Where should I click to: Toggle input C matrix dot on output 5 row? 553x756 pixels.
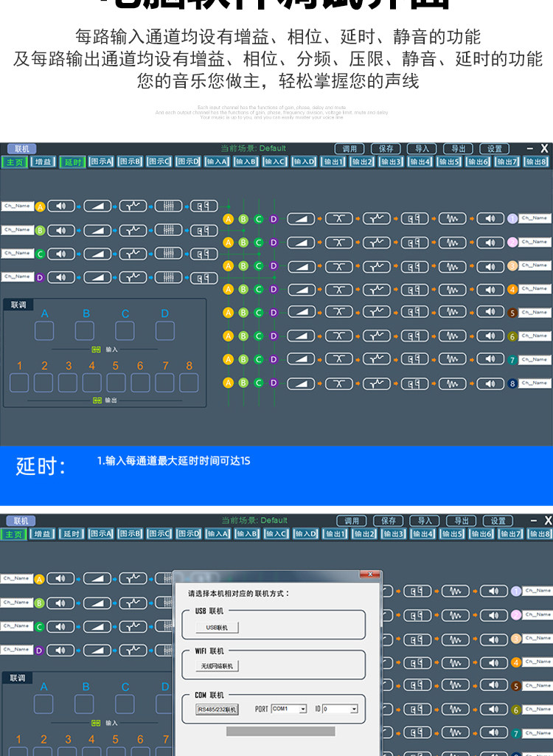click(258, 313)
